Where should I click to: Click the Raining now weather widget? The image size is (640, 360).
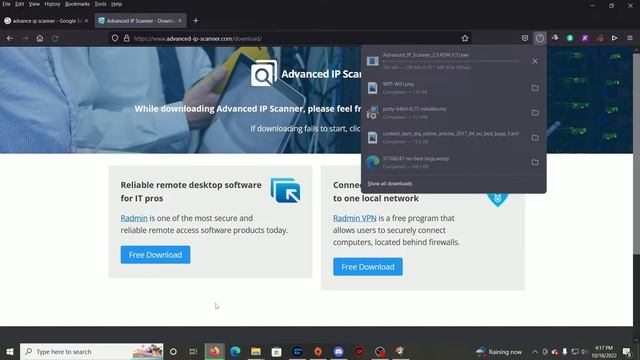(499, 351)
